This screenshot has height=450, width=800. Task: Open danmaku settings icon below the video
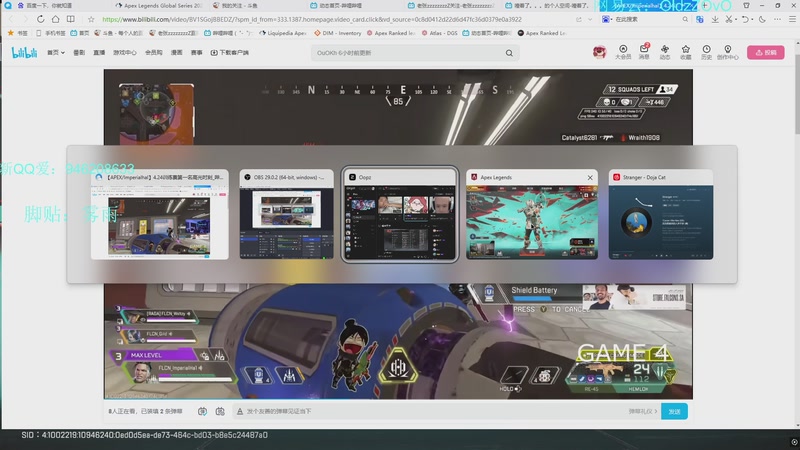coord(220,411)
